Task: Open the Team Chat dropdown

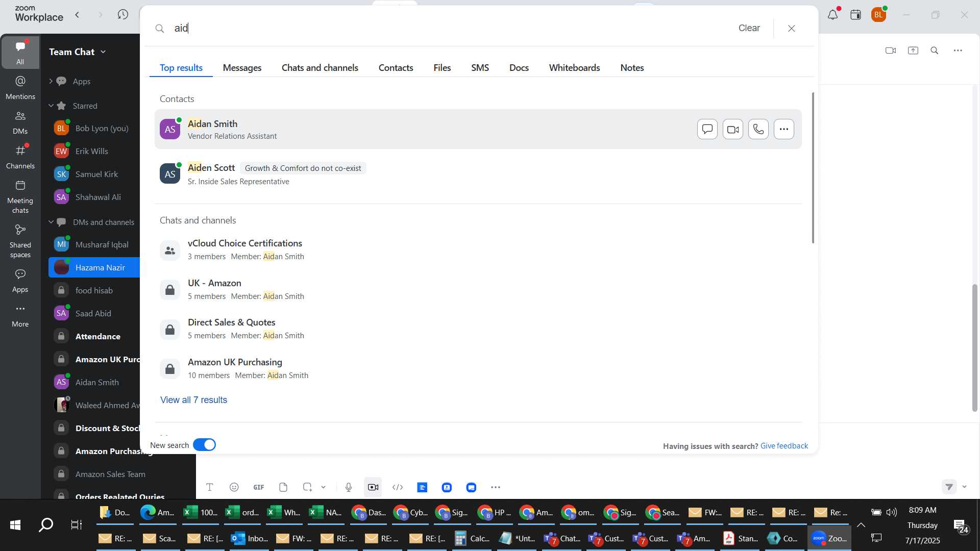Action: [x=78, y=52]
